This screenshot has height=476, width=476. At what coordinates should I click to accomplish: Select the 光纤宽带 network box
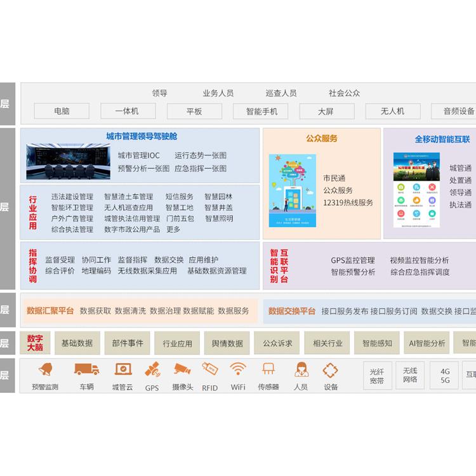coord(377,376)
